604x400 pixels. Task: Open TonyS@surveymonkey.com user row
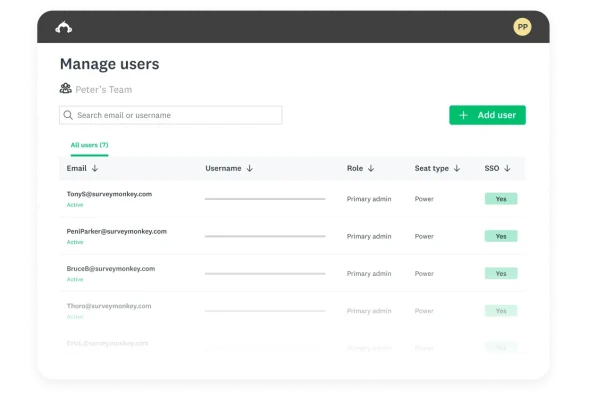[292, 199]
